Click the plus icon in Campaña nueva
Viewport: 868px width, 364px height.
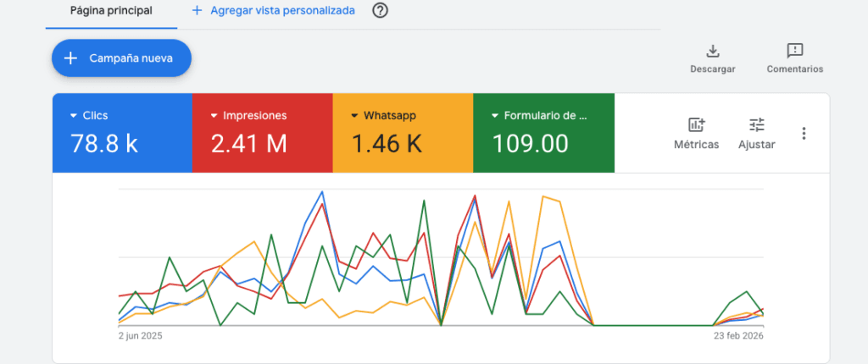tap(70, 58)
